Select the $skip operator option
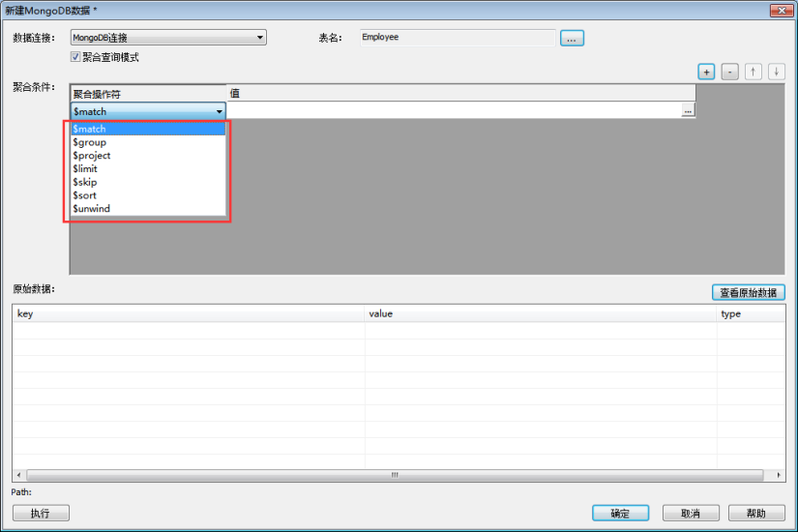The height and width of the screenshot is (532, 798). coord(85,182)
